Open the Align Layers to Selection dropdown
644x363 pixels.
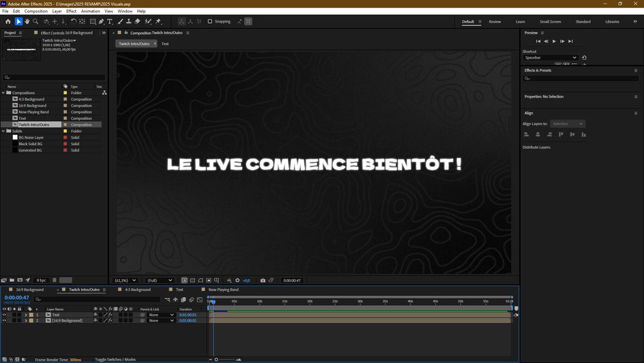click(567, 124)
